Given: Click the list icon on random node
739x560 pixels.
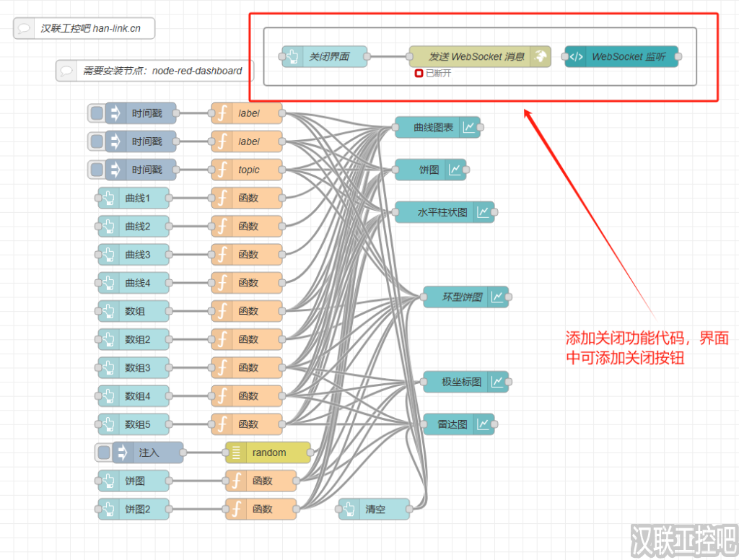Looking at the screenshot, I should [x=236, y=452].
